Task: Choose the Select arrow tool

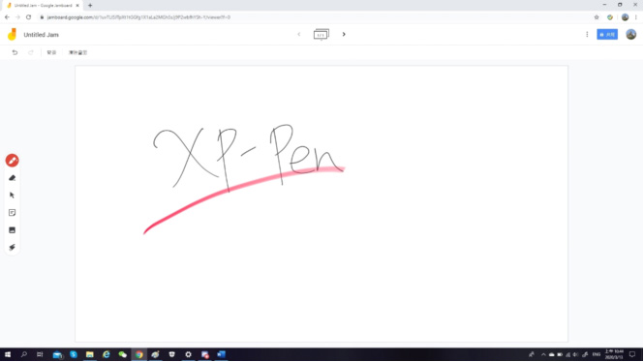Action: coord(12,196)
